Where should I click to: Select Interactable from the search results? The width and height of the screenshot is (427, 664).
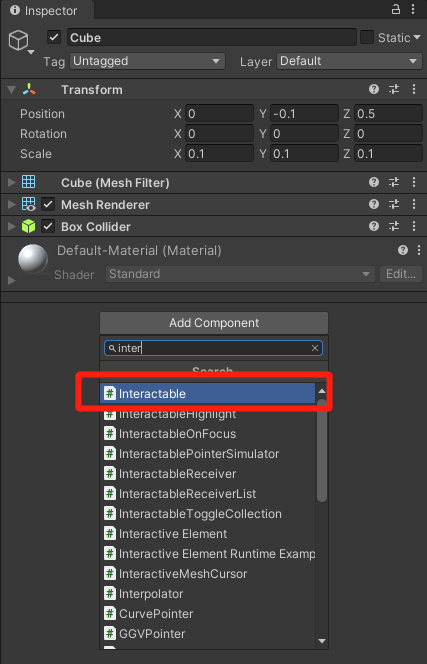[208, 393]
